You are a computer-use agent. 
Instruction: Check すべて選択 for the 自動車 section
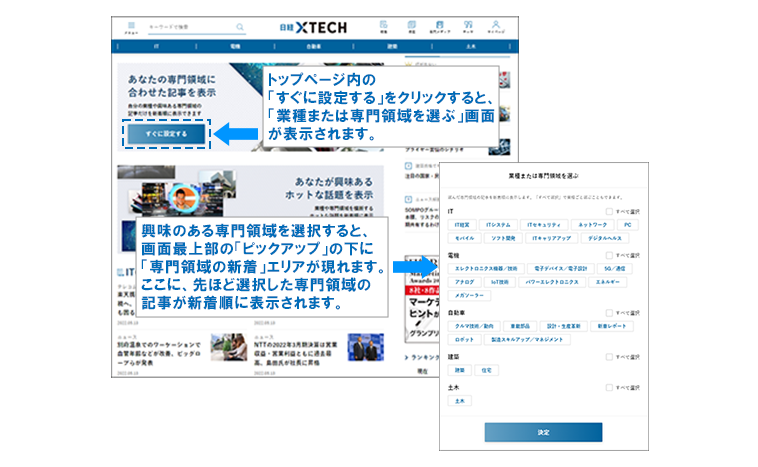point(609,313)
